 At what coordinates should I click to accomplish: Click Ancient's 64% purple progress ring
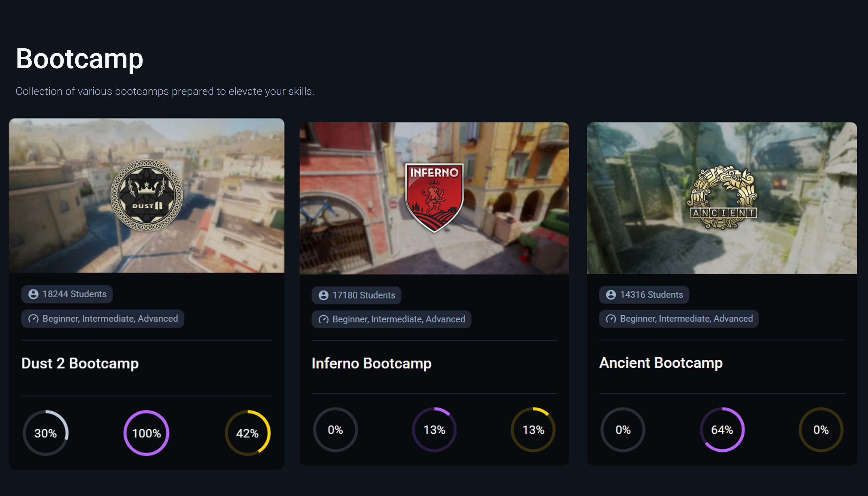pyautogui.click(x=722, y=430)
